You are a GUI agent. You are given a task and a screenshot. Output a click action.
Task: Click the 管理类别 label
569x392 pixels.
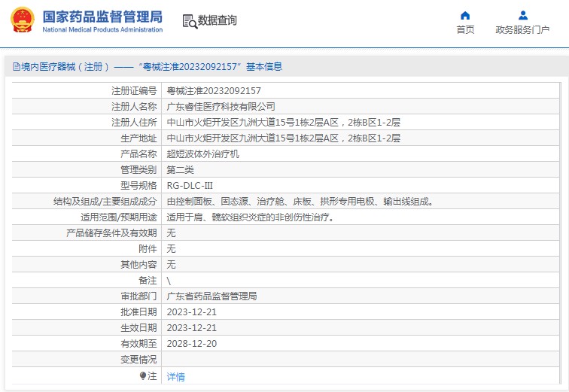138,170
